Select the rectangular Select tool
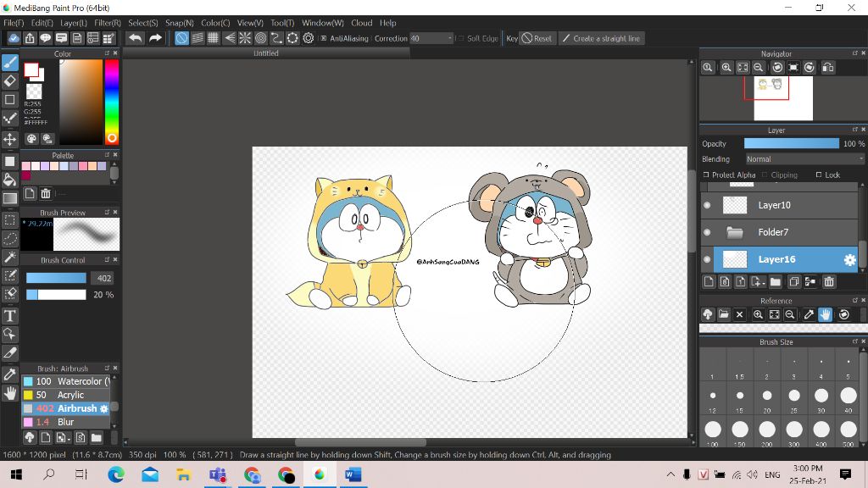Image resolution: width=868 pixels, height=488 pixels. [10, 220]
